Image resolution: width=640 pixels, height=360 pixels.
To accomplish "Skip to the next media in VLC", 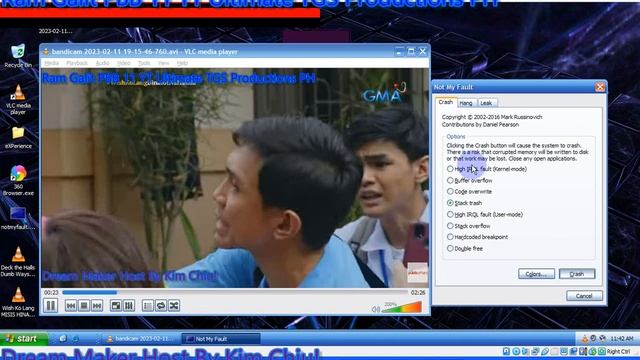I will [97, 306].
